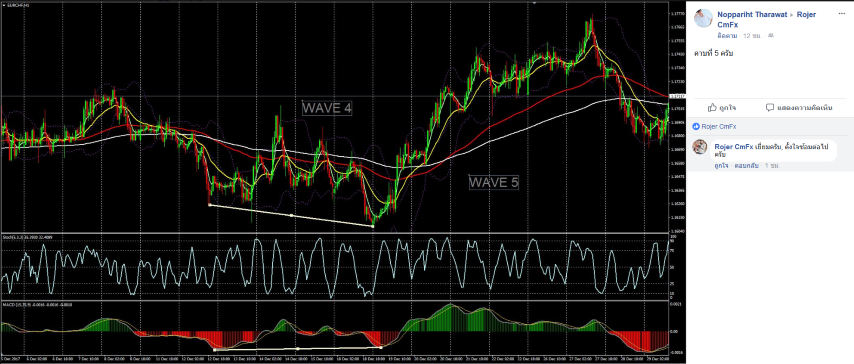Viewport: 854px width, 364px height.
Task: Like Rojer CmFx's comment
Action: (x=721, y=165)
